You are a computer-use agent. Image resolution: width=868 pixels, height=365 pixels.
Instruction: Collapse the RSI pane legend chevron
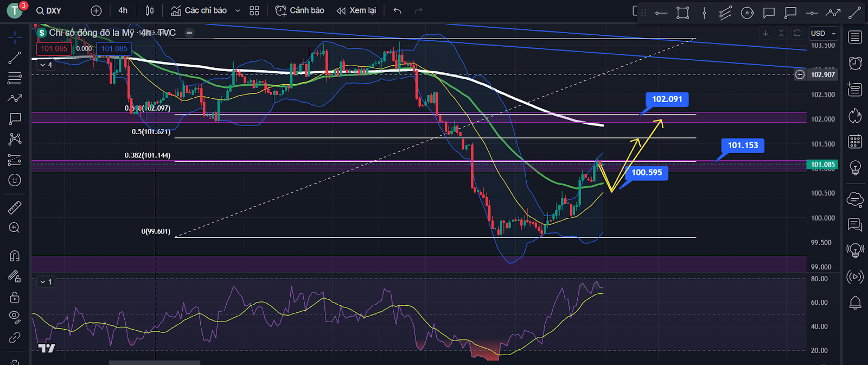46,282
